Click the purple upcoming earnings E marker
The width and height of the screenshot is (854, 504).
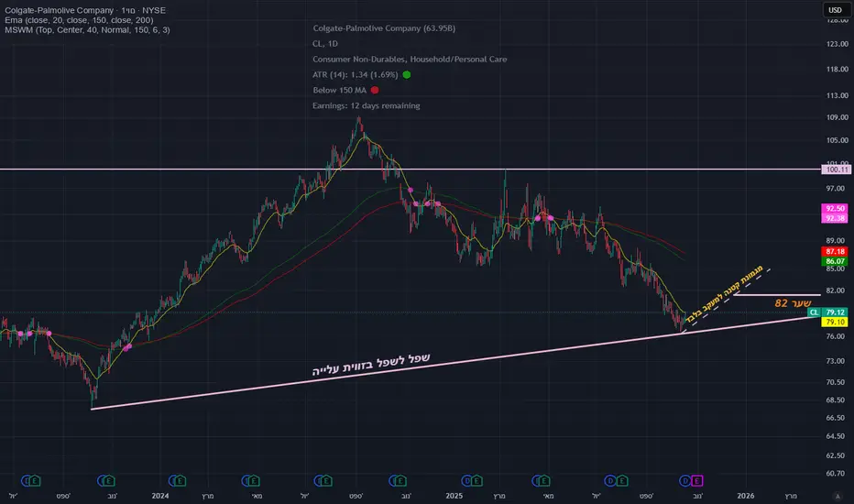point(696,480)
